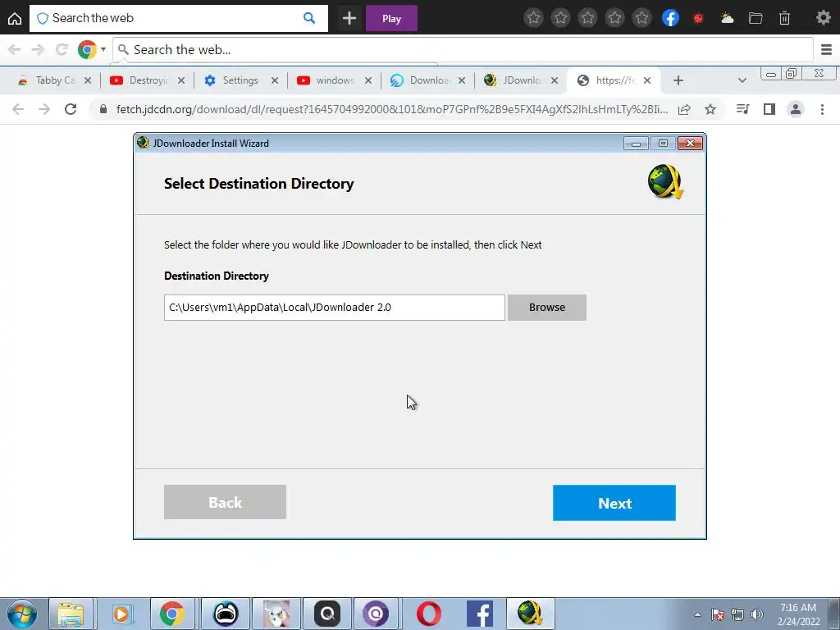Click the second-row 'Search the web...' field
The image size is (840, 630).
click(463, 50)
